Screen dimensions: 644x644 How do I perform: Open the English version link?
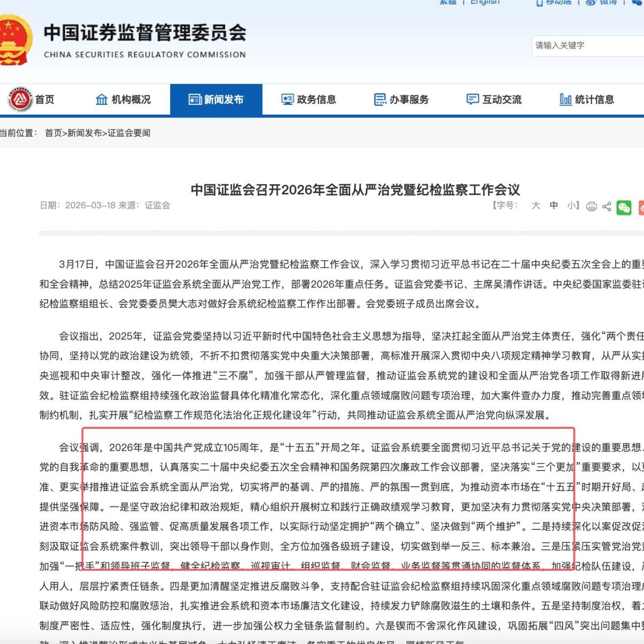pos(484,3)
